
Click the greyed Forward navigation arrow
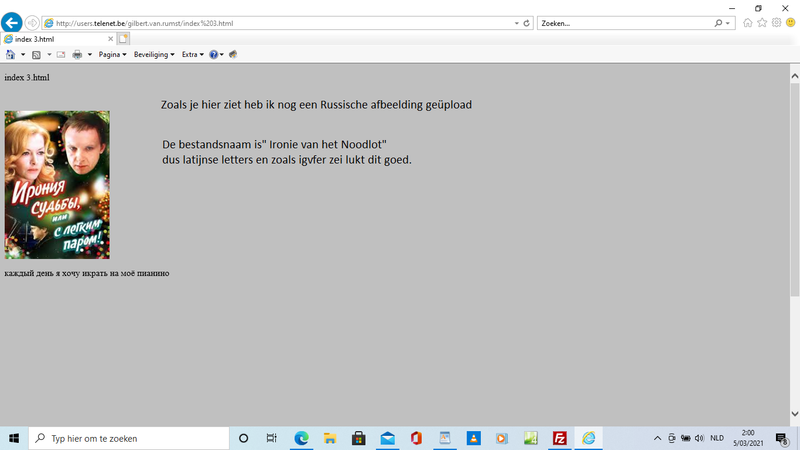coord(32,23)
